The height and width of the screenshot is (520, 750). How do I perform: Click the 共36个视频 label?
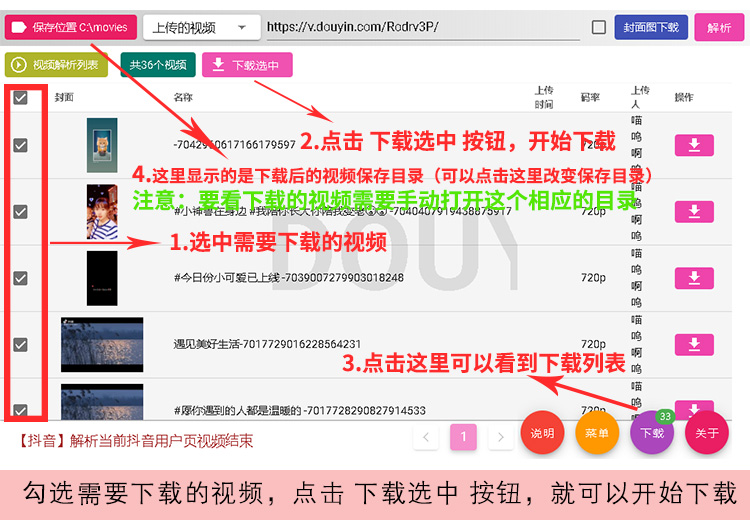[x=158, y=65]
